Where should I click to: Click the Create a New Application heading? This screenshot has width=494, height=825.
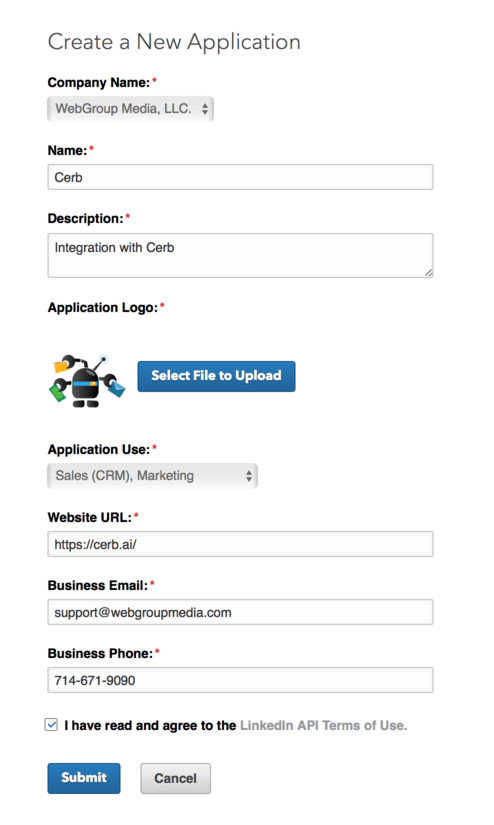174,42
